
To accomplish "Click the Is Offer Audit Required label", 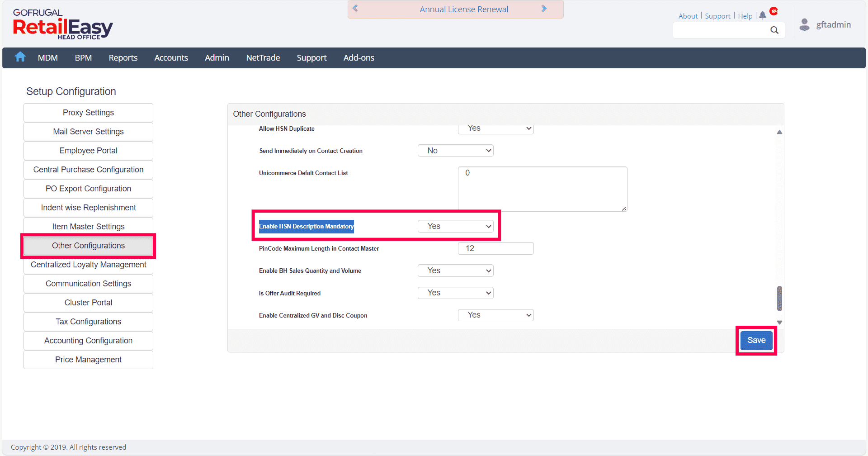I will (290, 293).
